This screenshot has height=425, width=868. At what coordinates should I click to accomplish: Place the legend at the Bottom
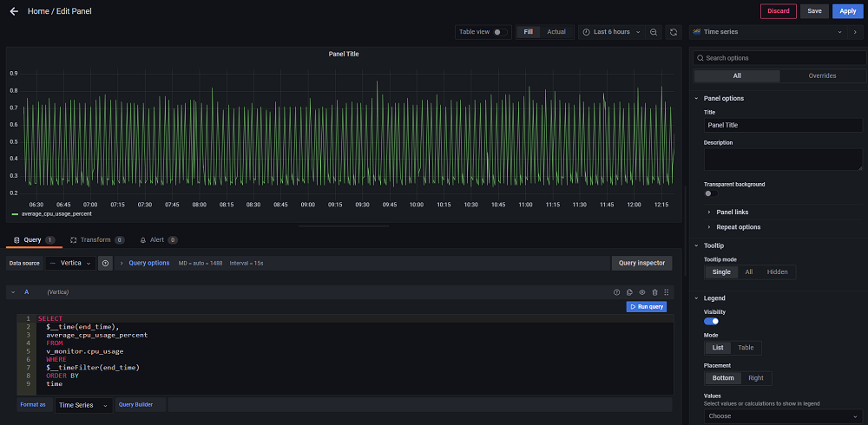click(723, 378)
